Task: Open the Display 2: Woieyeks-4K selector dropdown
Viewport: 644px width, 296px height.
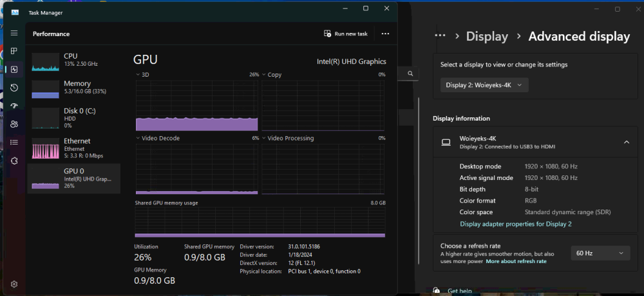Action: click(x=484, y=85)
